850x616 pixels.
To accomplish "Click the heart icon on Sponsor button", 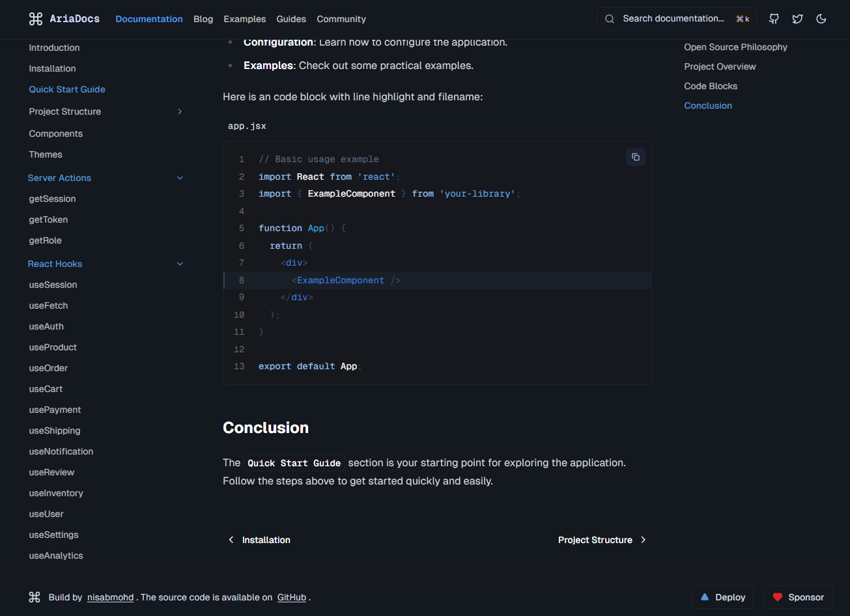I will coord(777,597).
